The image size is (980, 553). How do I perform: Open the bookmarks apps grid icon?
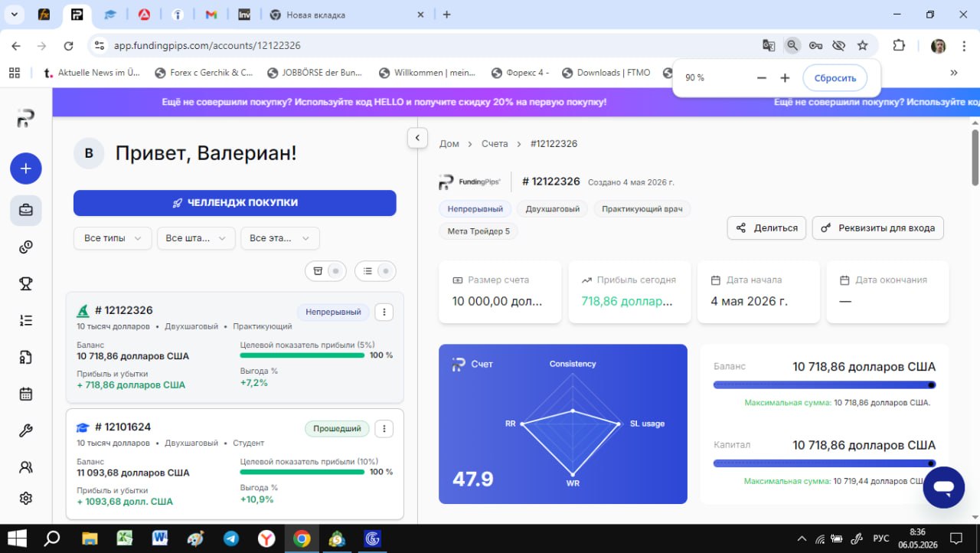pos(15,73)
